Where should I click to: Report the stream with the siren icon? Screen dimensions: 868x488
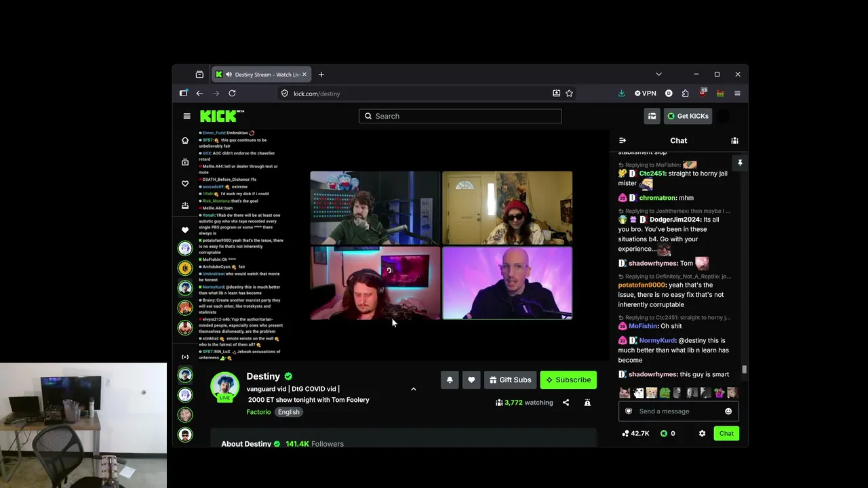pos(587,403)
